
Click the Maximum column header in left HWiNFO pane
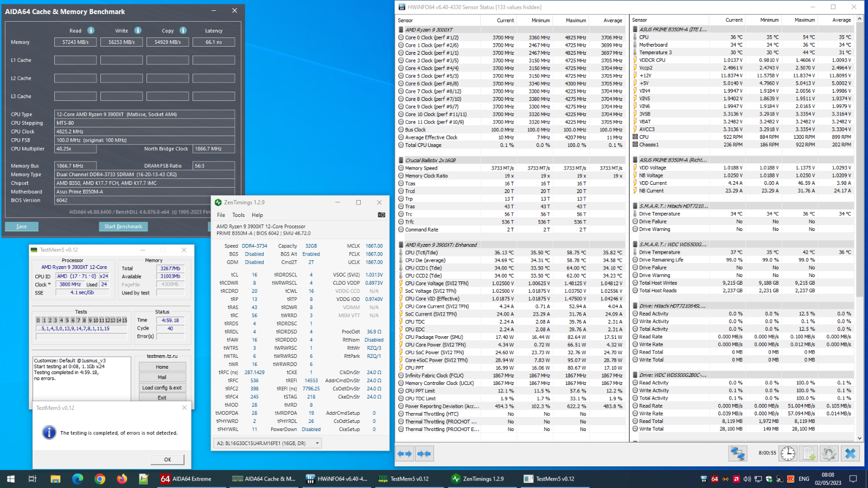(576, 20)
